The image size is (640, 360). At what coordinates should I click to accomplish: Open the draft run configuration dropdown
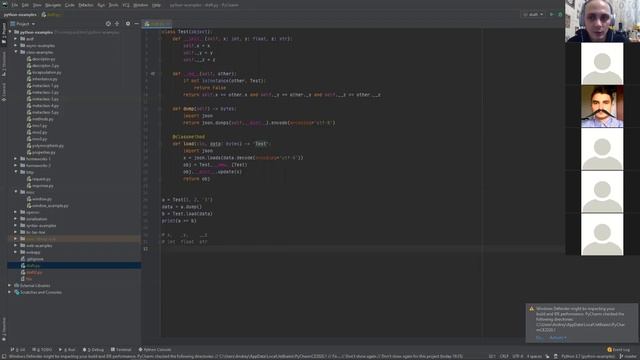[x=533, y=14]
